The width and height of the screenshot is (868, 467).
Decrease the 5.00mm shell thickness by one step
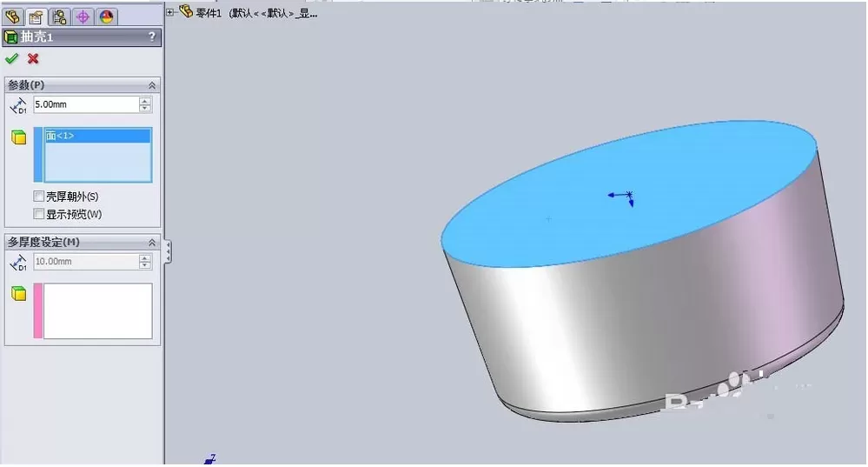(x=145, y=109)
